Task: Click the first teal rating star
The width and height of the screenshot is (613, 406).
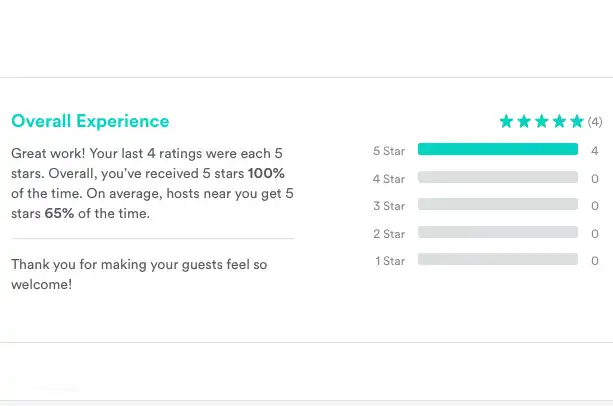Action: point(506,122)
